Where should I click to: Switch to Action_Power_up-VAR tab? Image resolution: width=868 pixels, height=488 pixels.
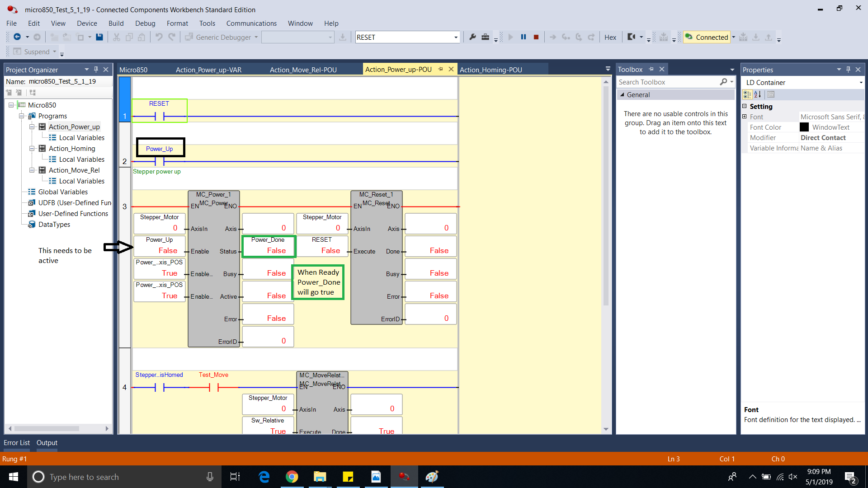point(208,70)
